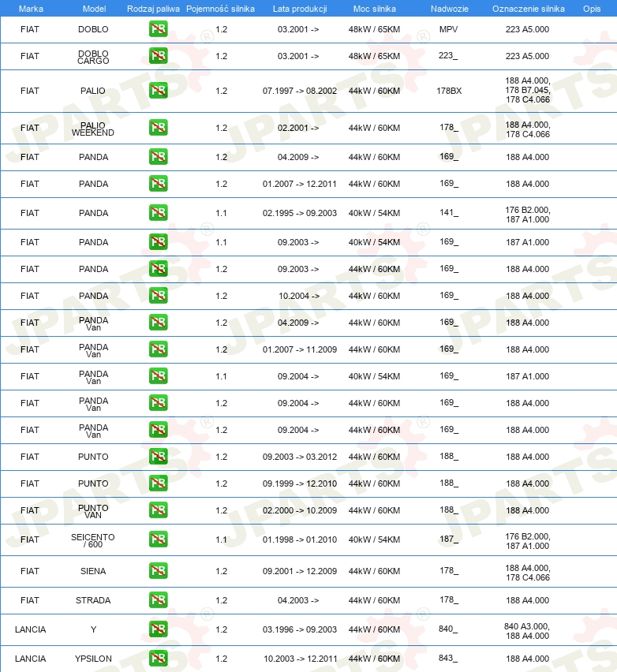The height and width of the screenshot is (672, 617).
Task: Click the LANCIA make in the Y row
Action: [31, 629]
